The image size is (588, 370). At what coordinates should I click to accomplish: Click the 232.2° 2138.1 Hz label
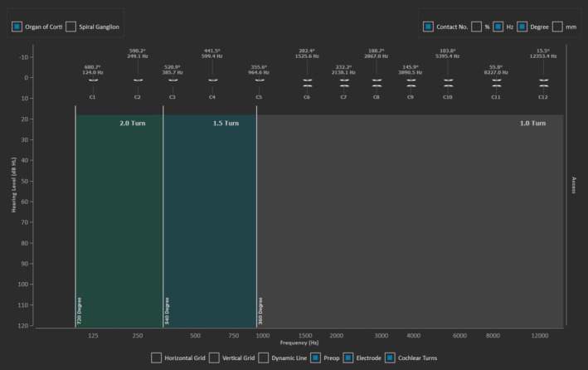tap(343, 70)
